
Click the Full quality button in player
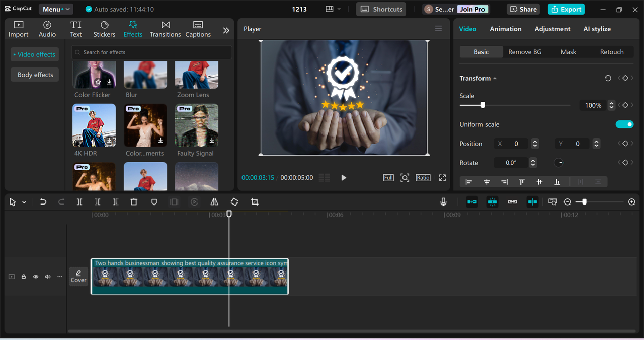click(388, 178)
